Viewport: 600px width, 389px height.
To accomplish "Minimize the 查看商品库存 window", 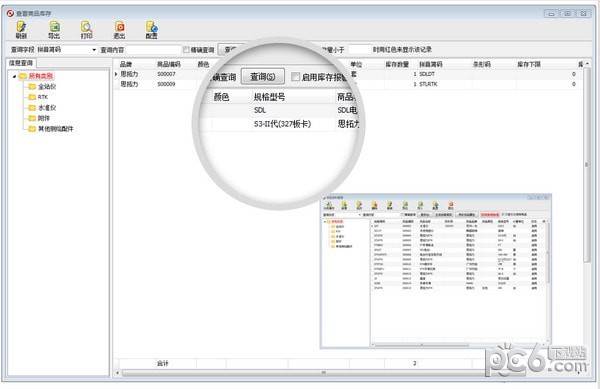I will pos(551,14).
